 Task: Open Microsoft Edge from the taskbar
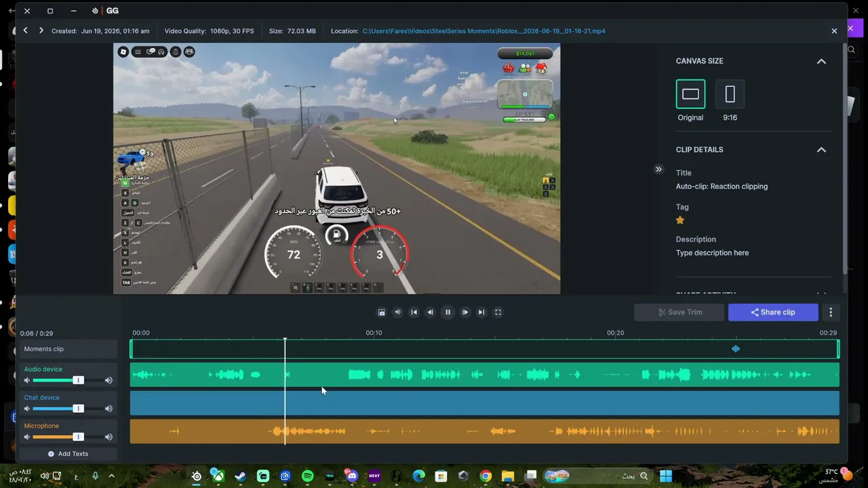pos(418,476)
